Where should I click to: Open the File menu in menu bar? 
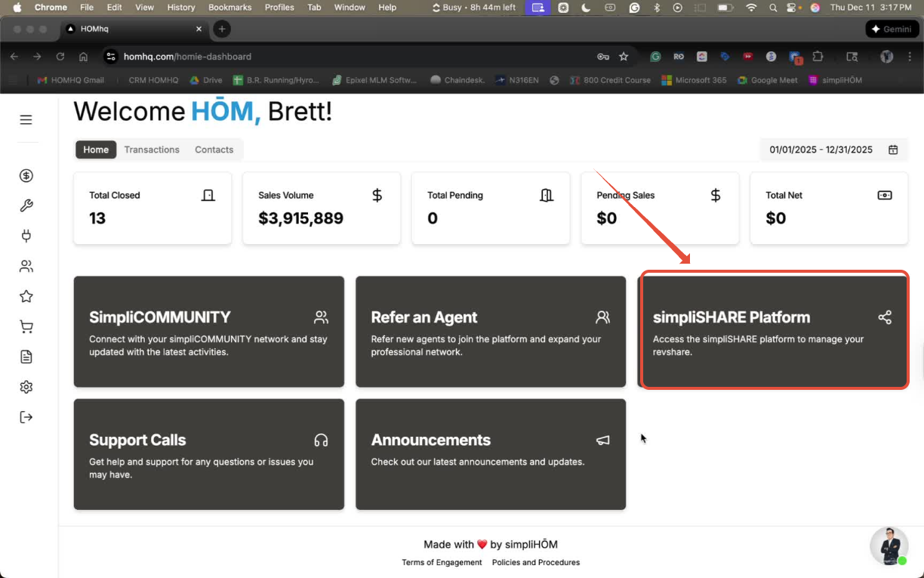pyautogui.click(x=87, y=8)
